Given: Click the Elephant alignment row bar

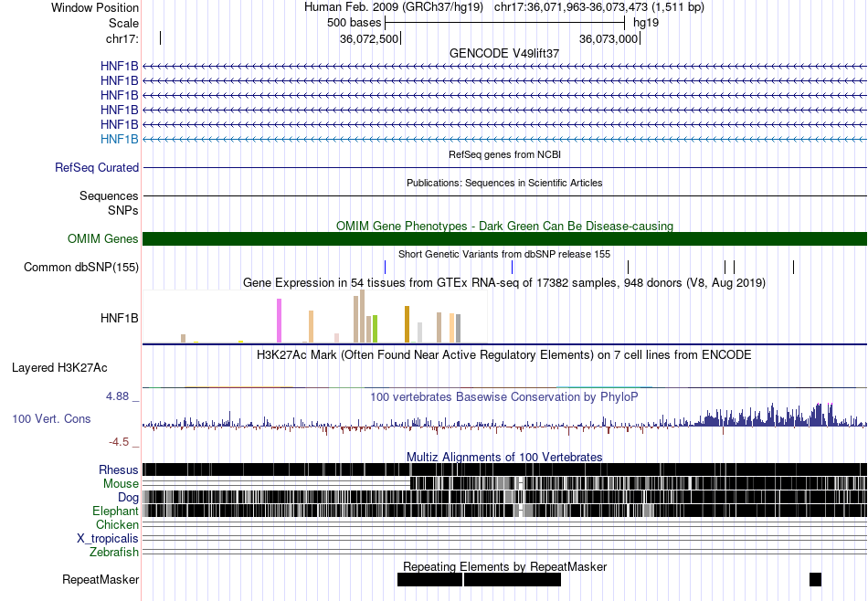Looking at the screenshot, I should click(x=504, y=511).
